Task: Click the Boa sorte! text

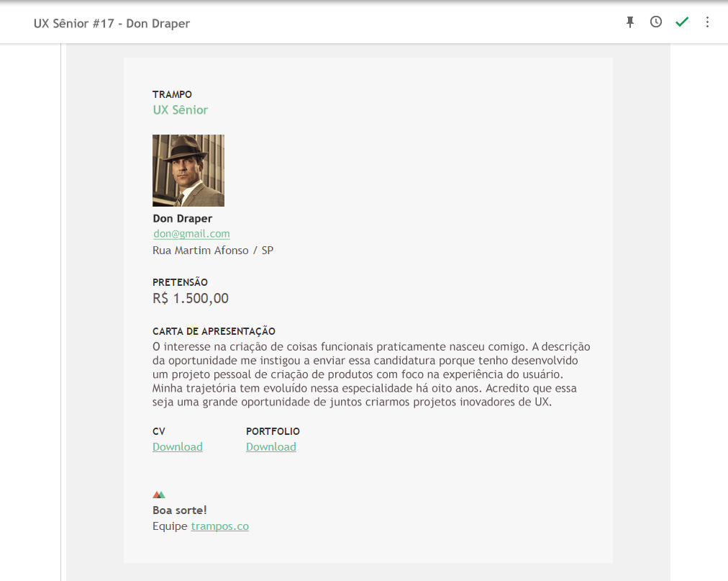Action: tap(179, 510)
